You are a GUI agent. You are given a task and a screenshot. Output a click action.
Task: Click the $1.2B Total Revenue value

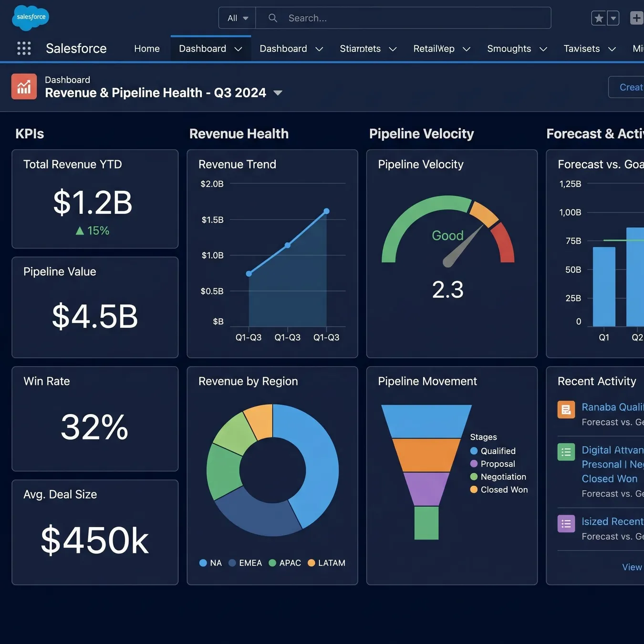93,202
